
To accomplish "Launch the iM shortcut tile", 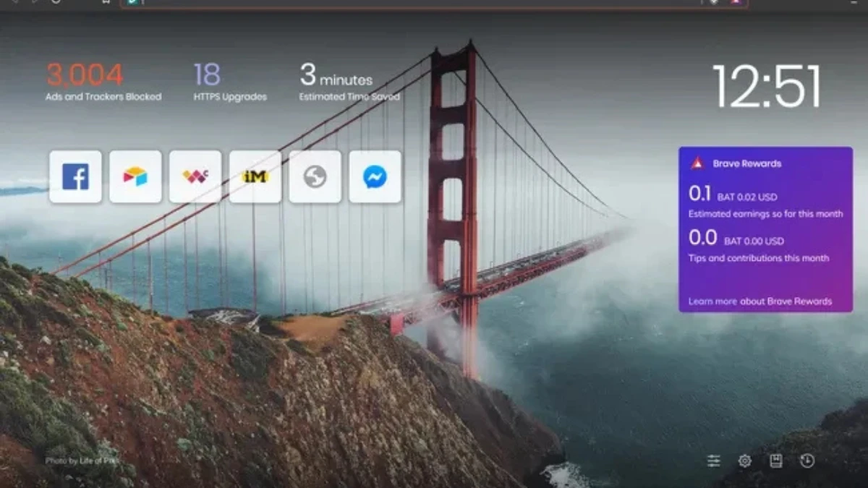I will coord(255,176).
